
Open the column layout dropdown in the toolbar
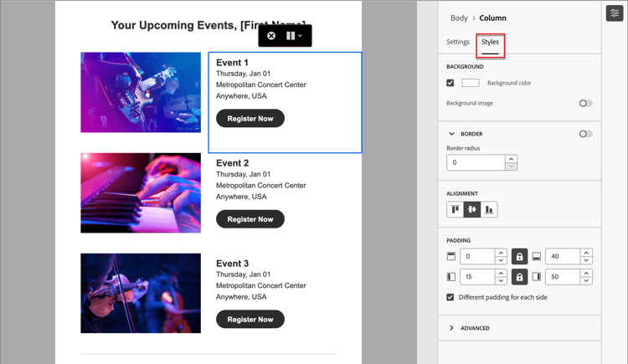295,36
